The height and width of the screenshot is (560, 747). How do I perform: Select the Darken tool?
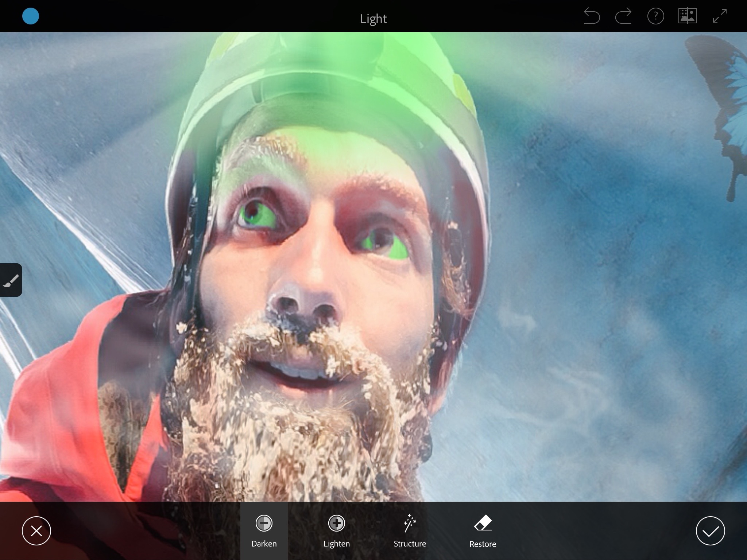click(264, 531)
